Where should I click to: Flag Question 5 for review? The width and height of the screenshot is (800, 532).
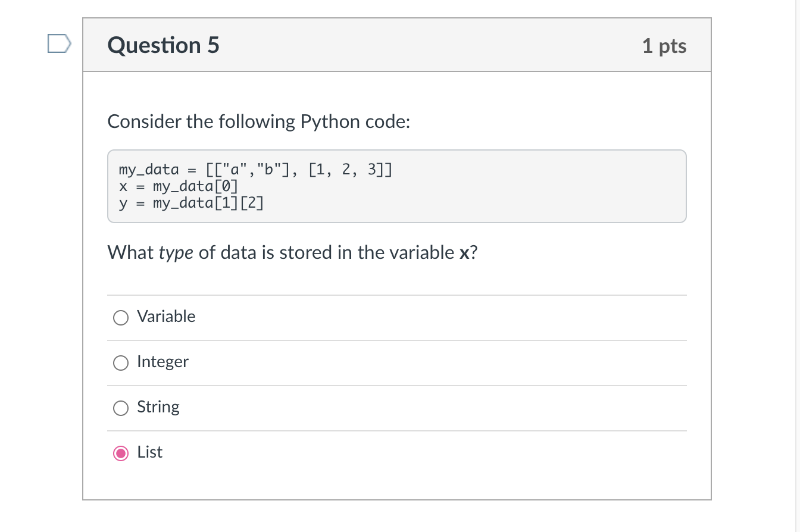coord(59,45)
